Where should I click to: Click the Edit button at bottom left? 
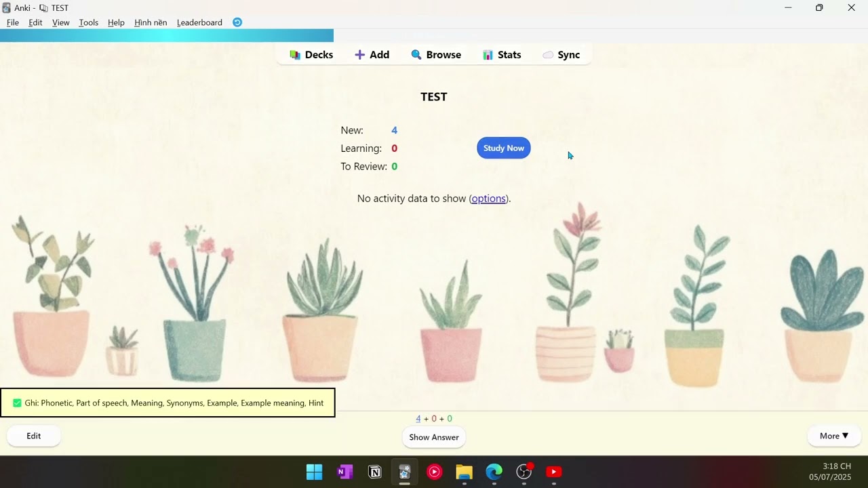34,436
